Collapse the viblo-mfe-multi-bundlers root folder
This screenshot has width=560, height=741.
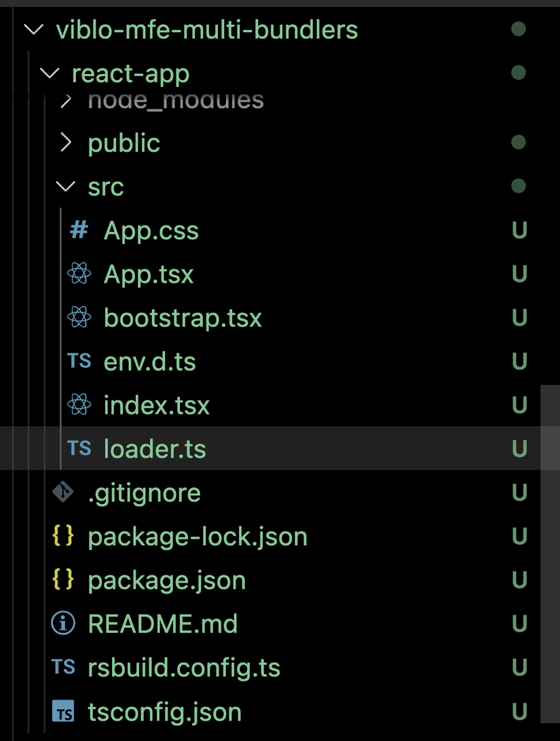[x=33, y=29]
